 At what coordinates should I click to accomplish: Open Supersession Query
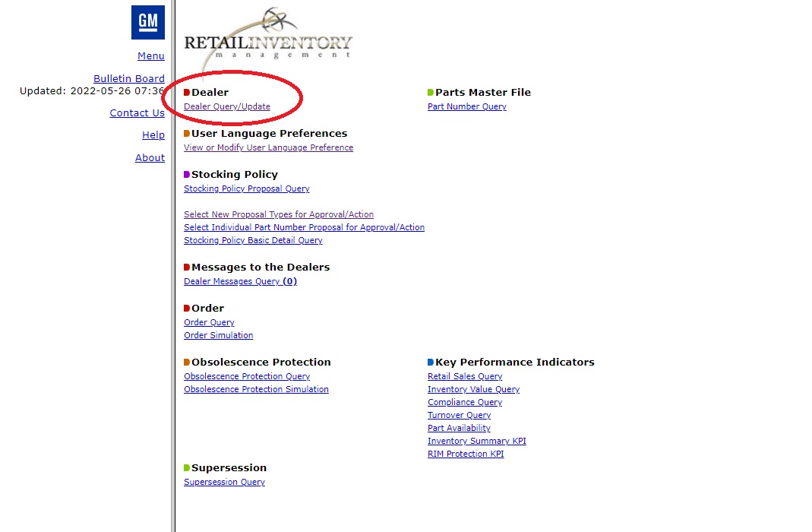click(x=224, y=482)
